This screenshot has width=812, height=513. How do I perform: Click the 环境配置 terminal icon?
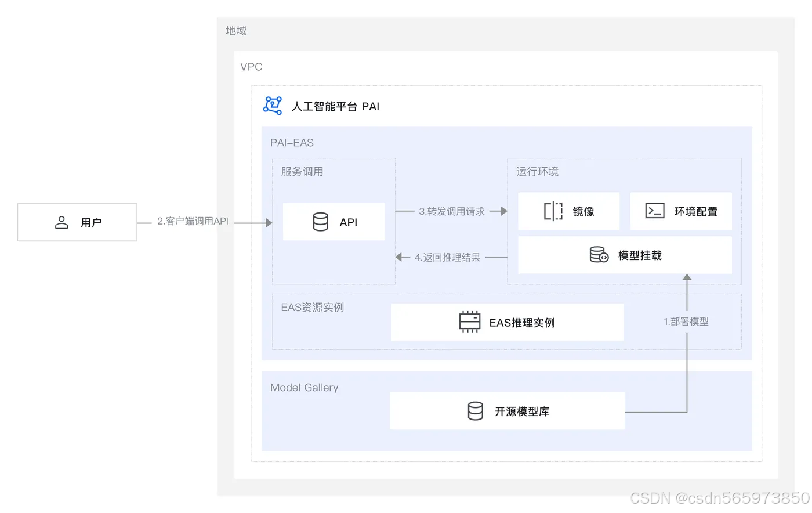pos(655,211)
